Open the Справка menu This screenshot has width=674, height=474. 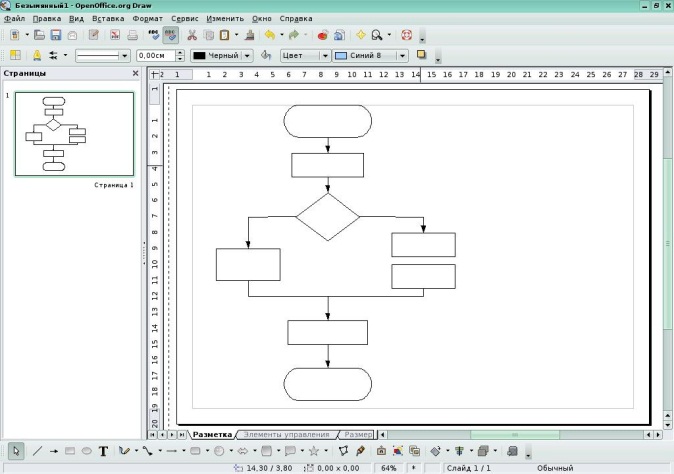click(296, 18)
